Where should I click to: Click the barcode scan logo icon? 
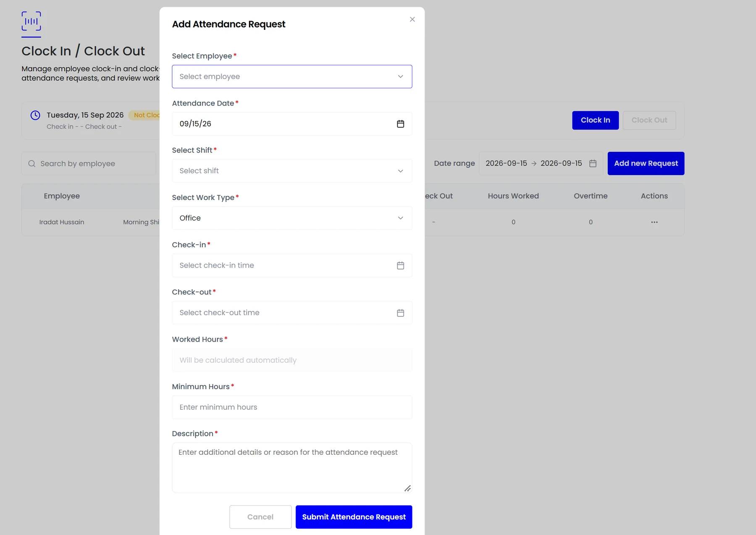31,21
